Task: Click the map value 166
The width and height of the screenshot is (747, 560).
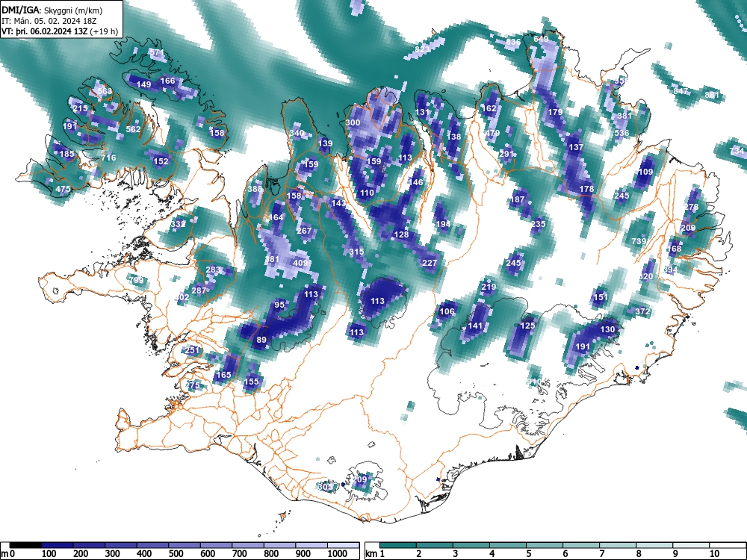Action: (167, 81)
